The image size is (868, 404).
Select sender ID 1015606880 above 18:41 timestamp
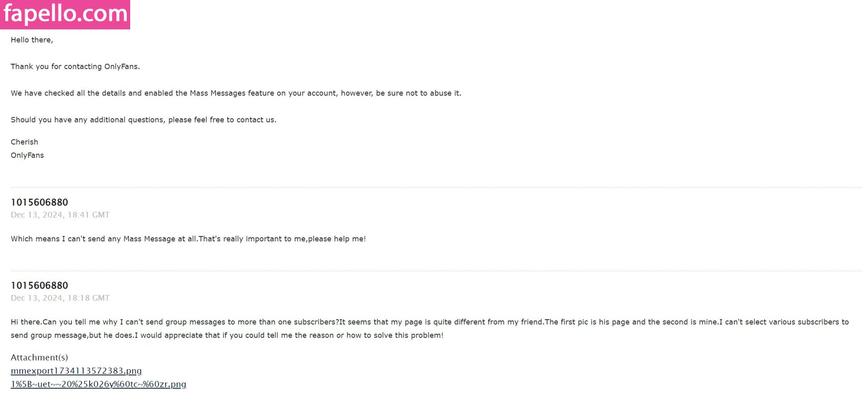(39, 202)
